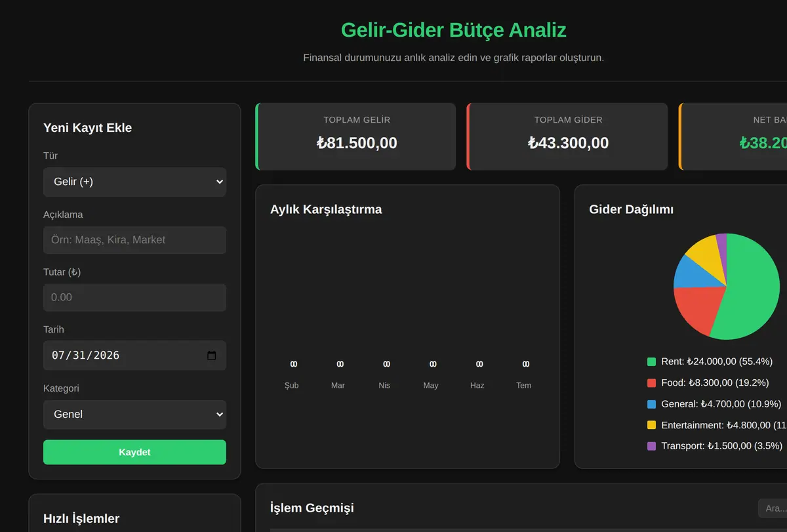
Task: Click the Ara search field in İşlem Geçmişi
Action: (x=773, y=508)
